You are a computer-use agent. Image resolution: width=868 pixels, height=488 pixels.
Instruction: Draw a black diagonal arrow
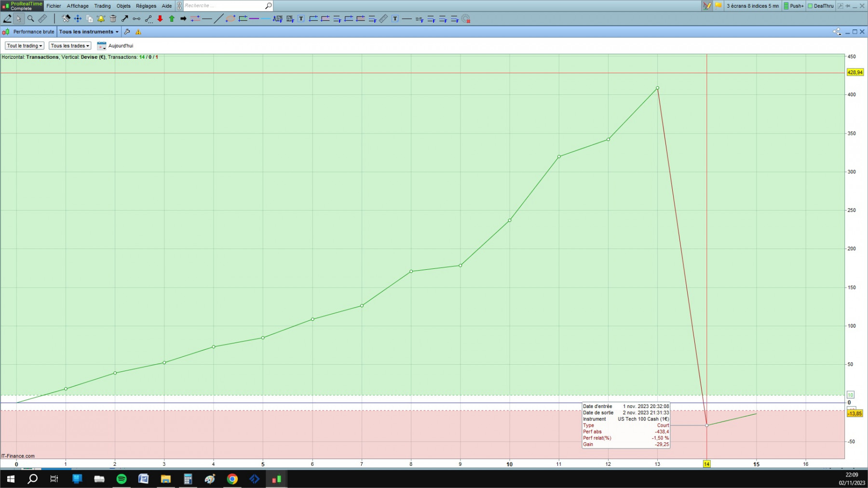coord(124,19)
